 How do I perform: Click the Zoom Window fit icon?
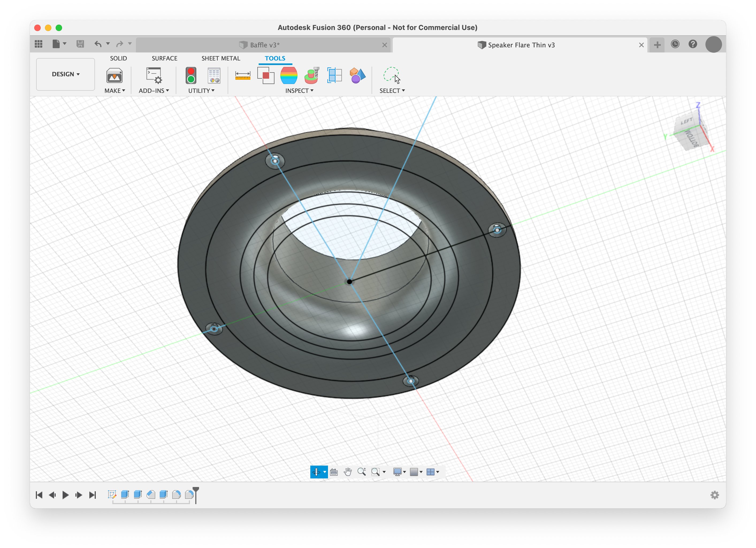click(375, 472)
